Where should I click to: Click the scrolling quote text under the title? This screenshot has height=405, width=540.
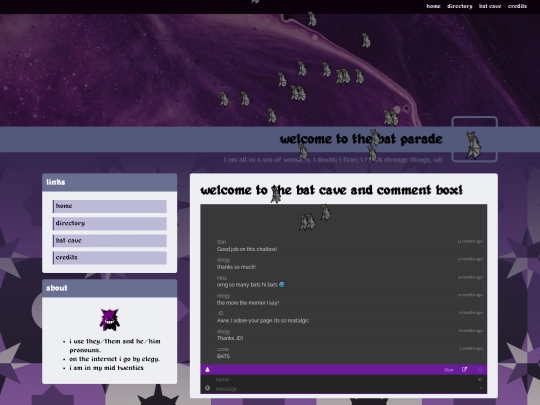tap(333, 160)
